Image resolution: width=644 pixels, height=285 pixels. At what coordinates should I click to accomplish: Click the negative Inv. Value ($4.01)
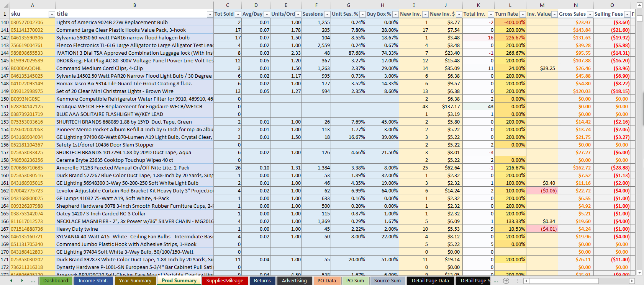(x=542, y=229)
